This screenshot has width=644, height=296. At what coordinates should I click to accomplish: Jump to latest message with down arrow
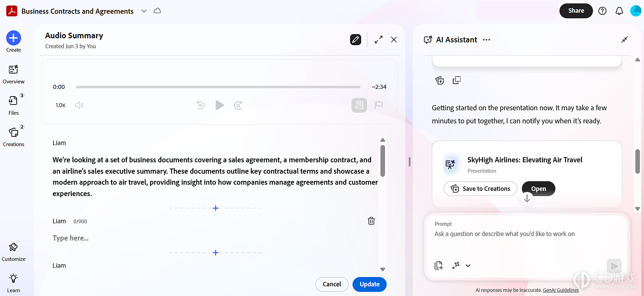(527, 198)
